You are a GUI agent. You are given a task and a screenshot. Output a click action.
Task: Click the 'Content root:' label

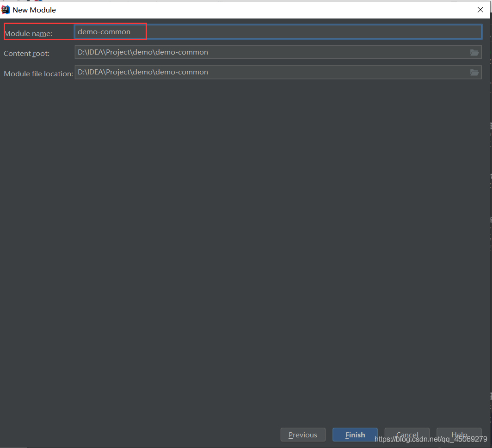(x=27, y=54)
